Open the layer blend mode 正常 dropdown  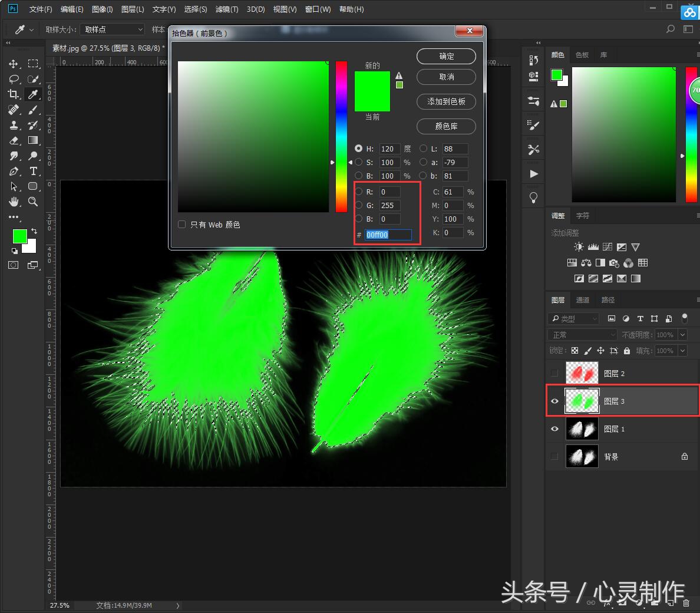pyautogui.click(x=583, y=335)
